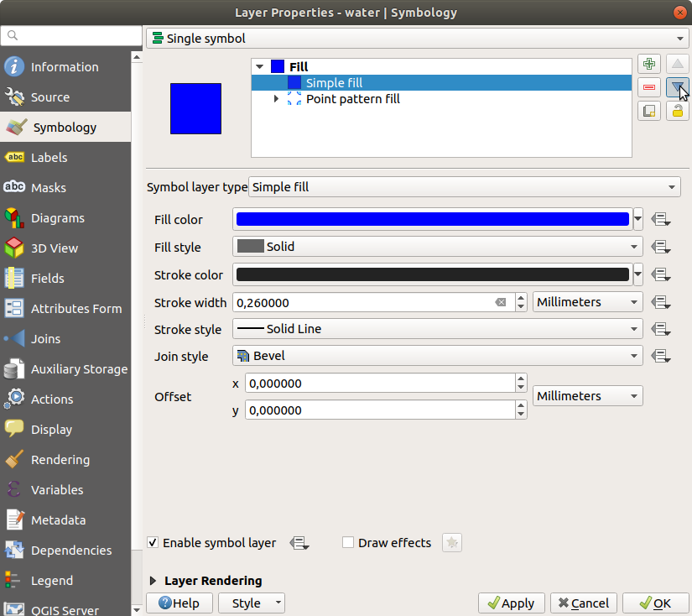Expand the Layer Rendering section
Screen dimensions: 692x616
[x=153, y=581]
